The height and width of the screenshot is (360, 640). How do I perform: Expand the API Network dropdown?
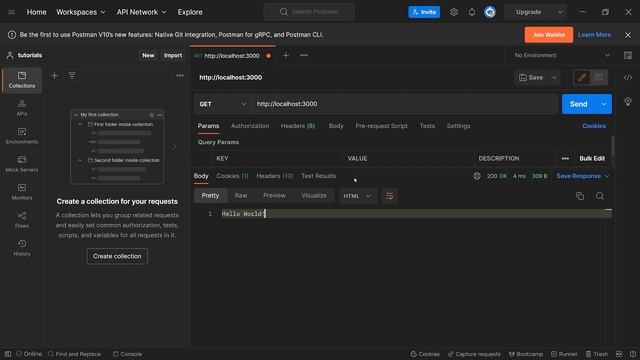(141, 12)
